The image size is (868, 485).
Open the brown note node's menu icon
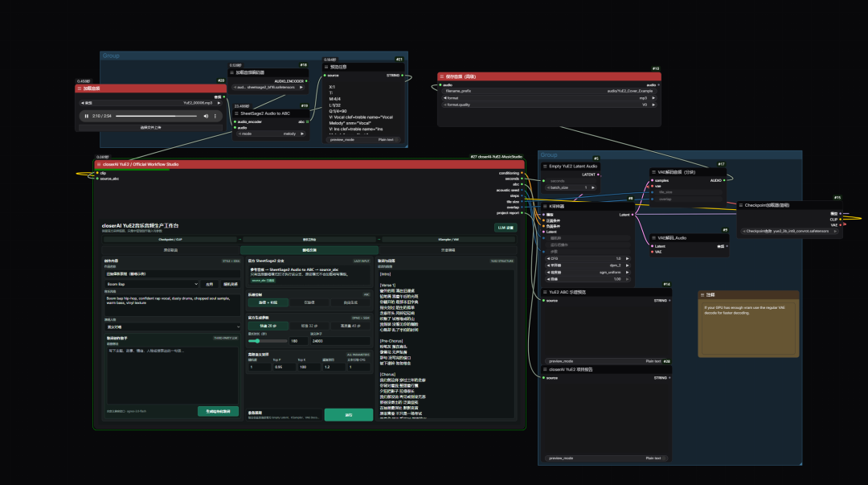(702, 295)
